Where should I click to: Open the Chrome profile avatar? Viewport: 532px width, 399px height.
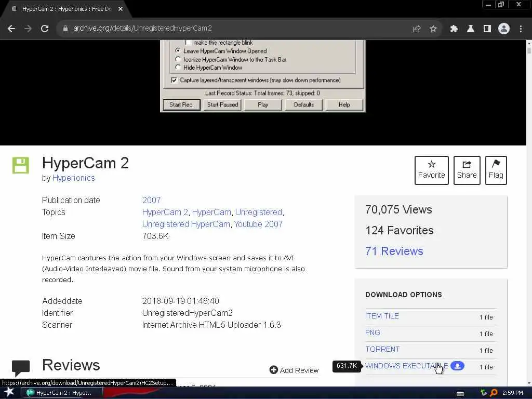[504, 29]
